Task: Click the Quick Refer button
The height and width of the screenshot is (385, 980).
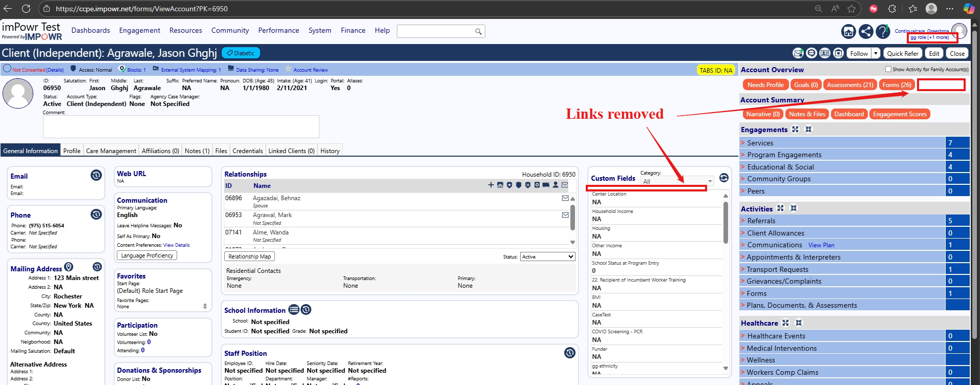Action: point(903,53)
